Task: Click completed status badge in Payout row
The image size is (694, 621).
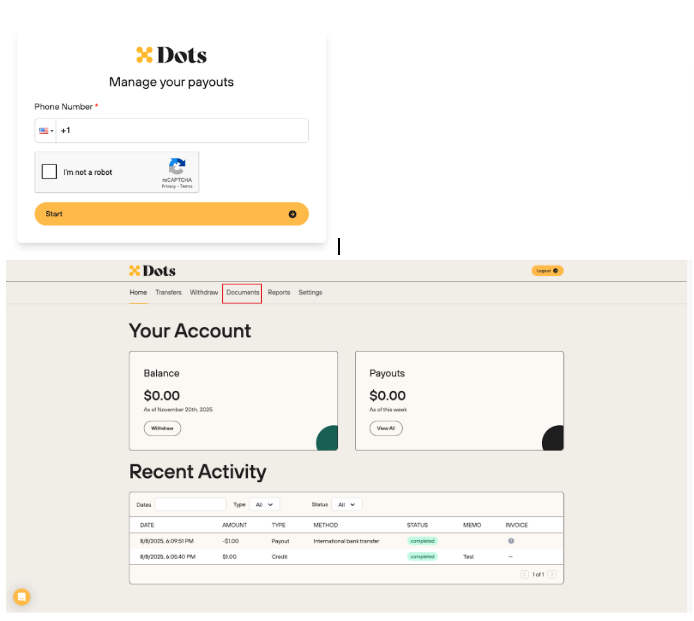Action: tap(422, 541)
